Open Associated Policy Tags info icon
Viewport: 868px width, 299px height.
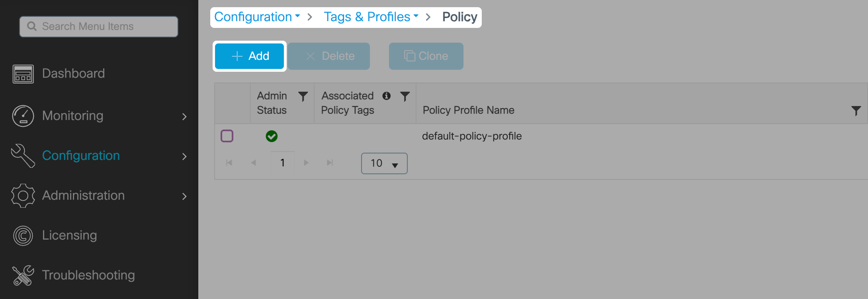(386, 96)
